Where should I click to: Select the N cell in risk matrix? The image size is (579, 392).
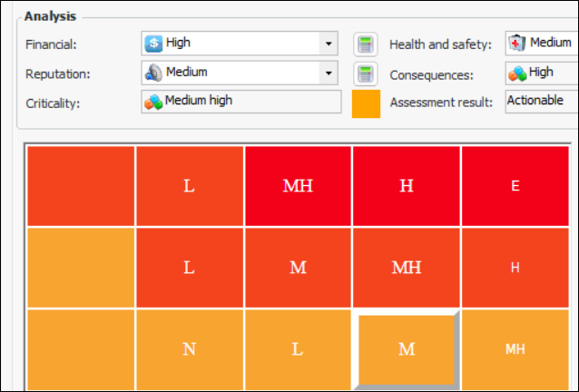[x=189, y=349]
